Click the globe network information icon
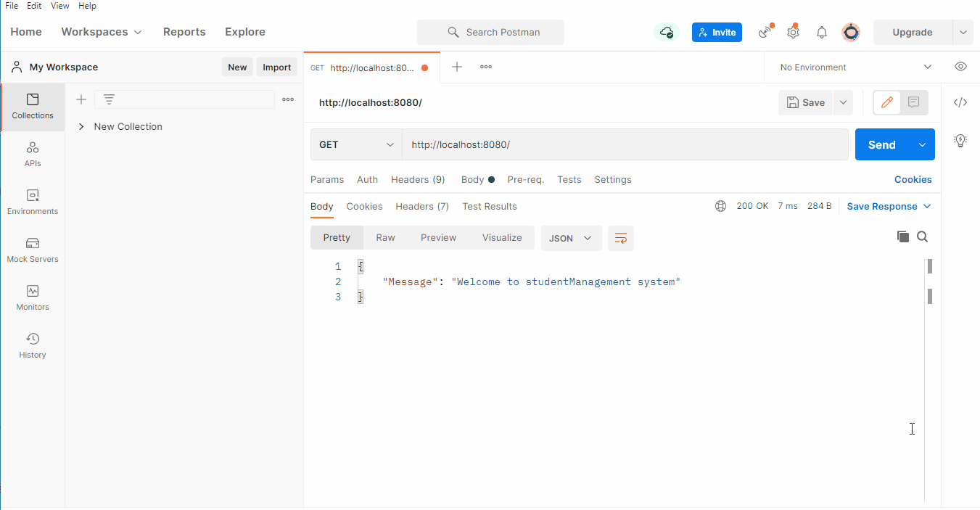Viewport: 980px width, 510px height. click(720, 206)
